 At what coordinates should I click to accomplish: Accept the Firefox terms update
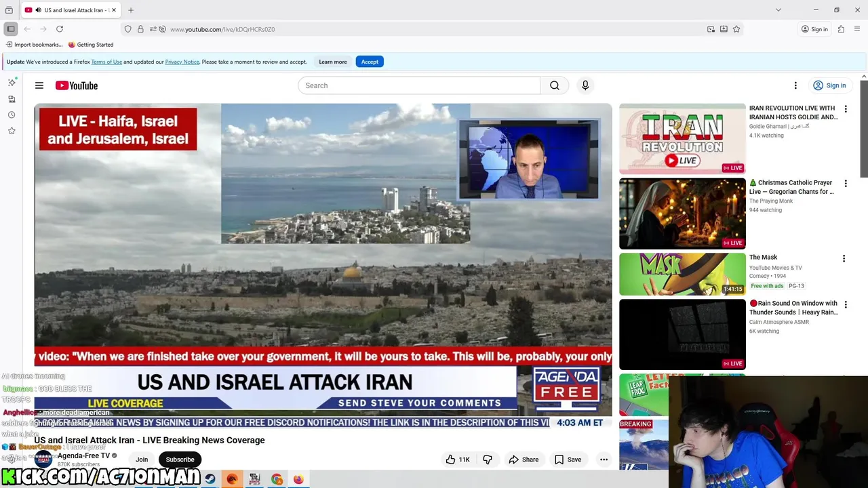point(370,62)
